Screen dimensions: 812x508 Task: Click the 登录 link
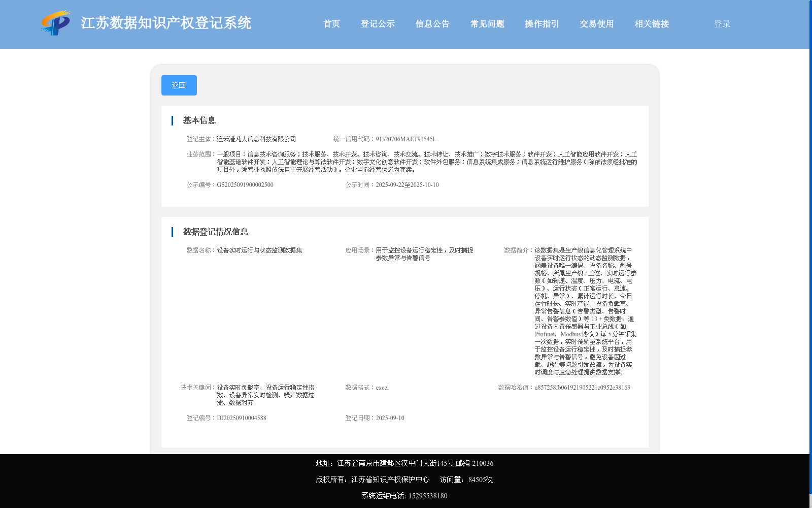coord(722,24)
